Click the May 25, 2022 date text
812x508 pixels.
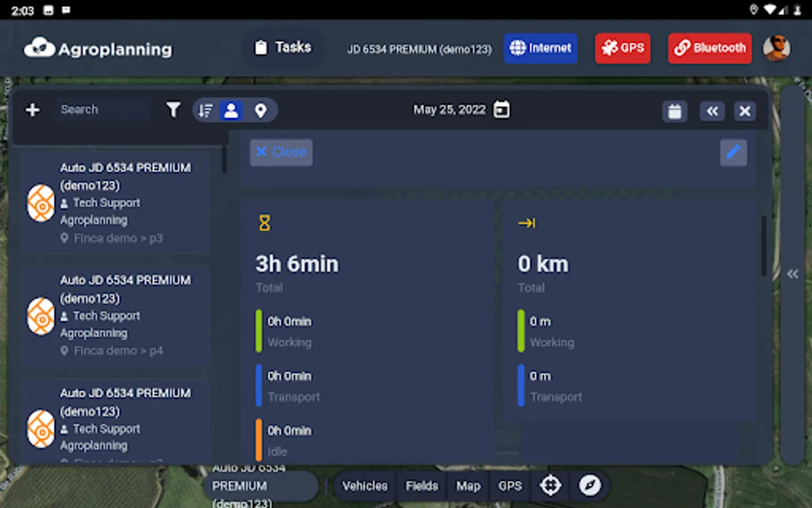pyautogui.click(x=449, y=110)
